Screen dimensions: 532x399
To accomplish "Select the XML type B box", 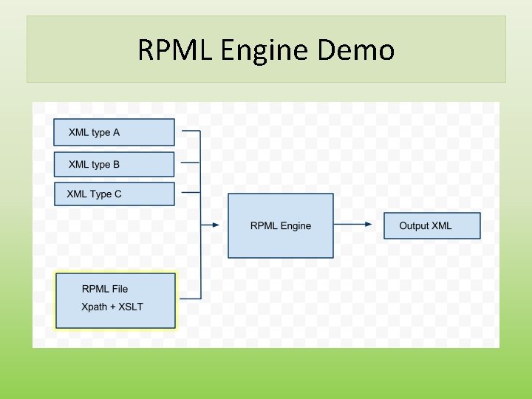I will 114,165.
